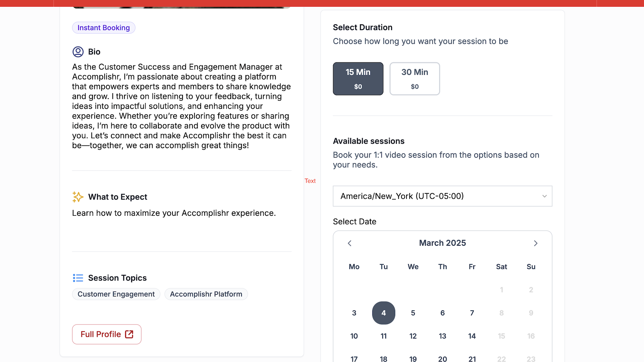644x362 pixels.
Task: Click the disabled March 16 date
Action: tap(531, 336)
